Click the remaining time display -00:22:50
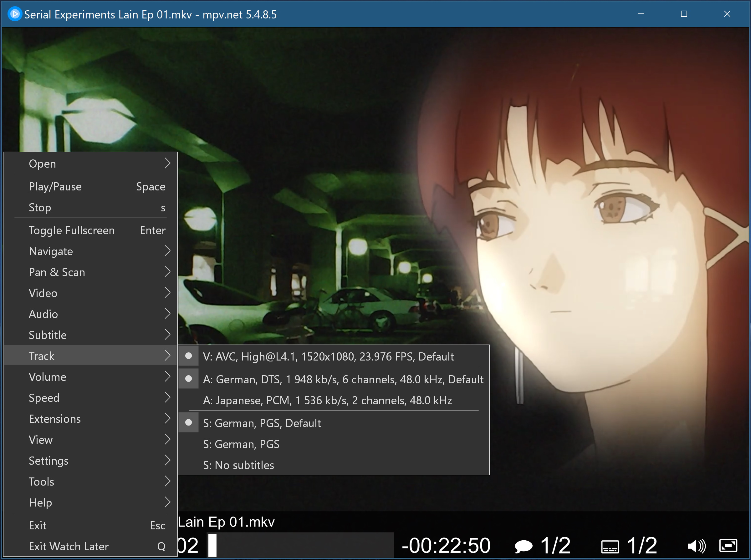The width and height of the screenshot is (751, 560). point(446,545)
